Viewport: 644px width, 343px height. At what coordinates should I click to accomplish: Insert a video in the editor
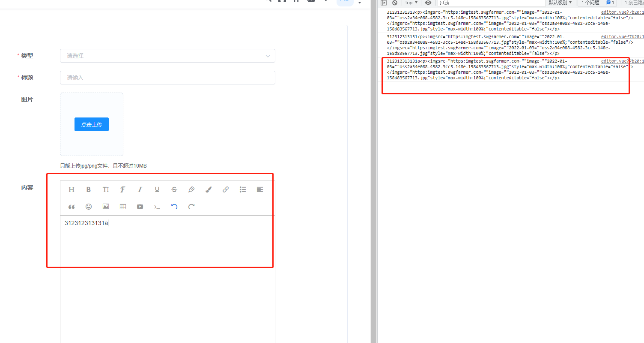click(140, 207)
